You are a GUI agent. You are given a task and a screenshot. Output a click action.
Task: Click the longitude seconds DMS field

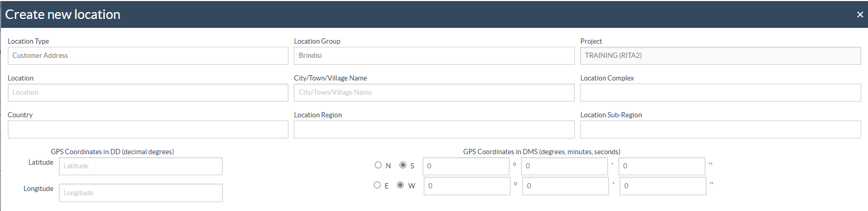(x=663, y=186)
